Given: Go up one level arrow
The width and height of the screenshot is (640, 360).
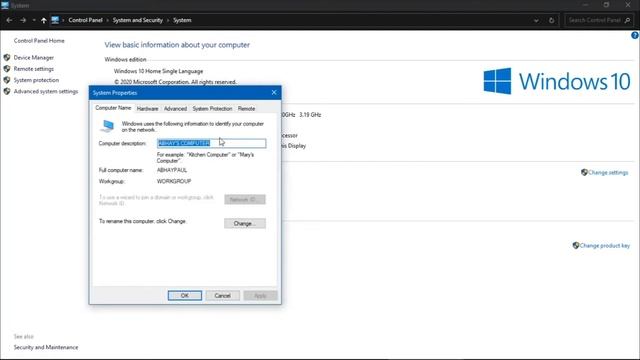Looking at the screenshot, I should [44, 20].
